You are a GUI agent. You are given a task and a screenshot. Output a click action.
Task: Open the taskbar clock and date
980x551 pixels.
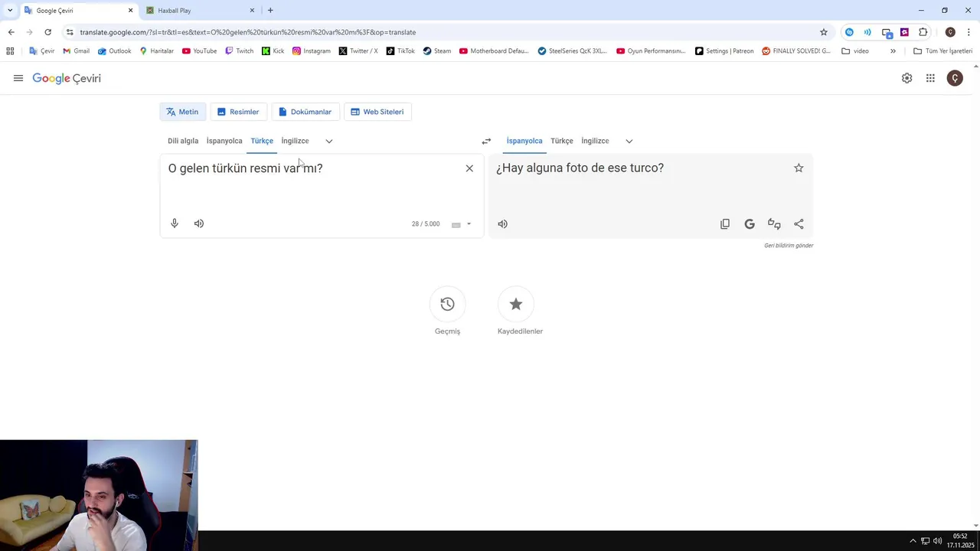point(960,541)
